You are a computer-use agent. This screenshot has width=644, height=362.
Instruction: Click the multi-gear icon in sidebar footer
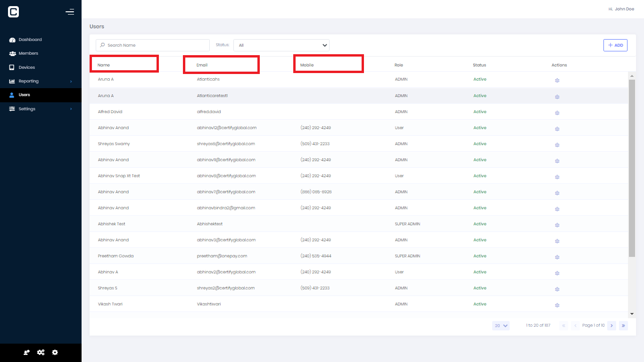[41, 353]
